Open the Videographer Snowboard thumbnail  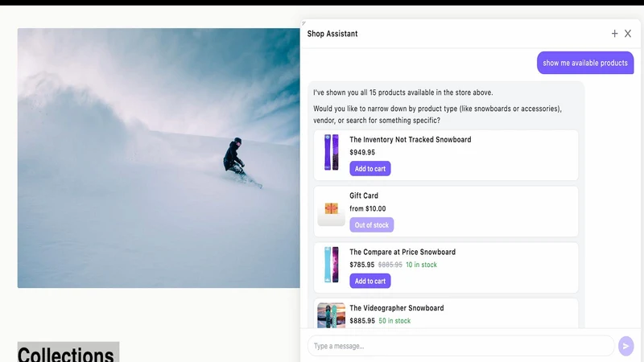(x=332, y=315)
